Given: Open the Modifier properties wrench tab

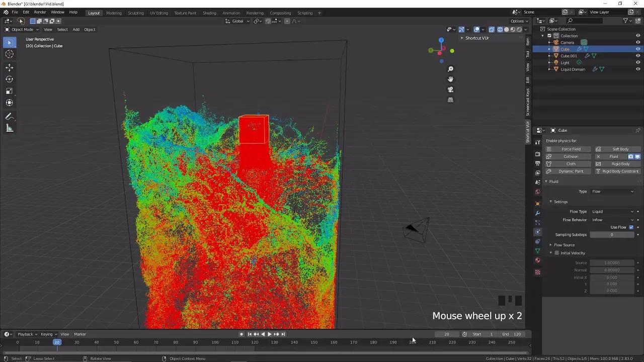Looking at the screenshot, I should click(x=537, y=213).
